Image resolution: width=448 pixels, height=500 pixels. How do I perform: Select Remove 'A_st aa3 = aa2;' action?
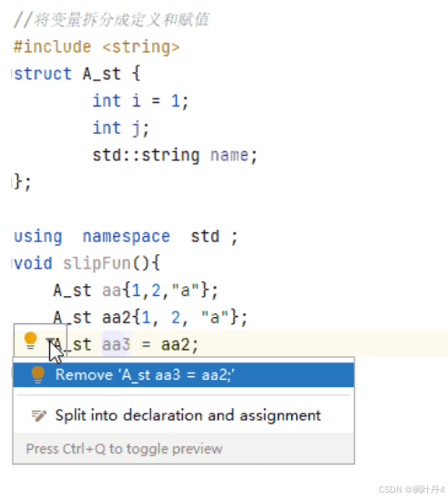pyautogui.click(x=184, y=374)
